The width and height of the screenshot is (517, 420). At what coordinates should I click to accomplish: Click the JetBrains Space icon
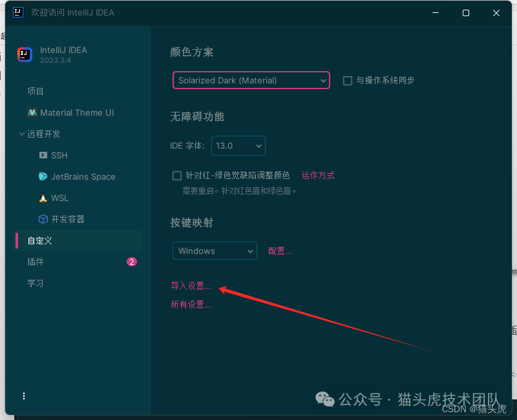tap(43, 176)
